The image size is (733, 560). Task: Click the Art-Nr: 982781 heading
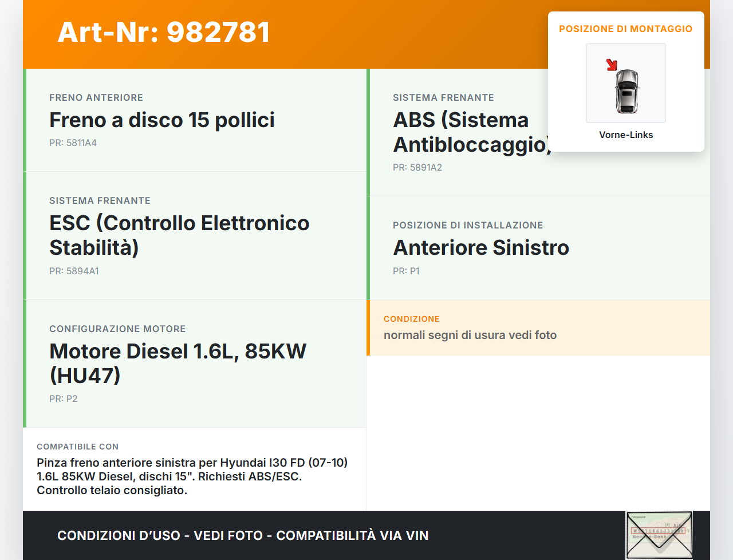[163, 33]
